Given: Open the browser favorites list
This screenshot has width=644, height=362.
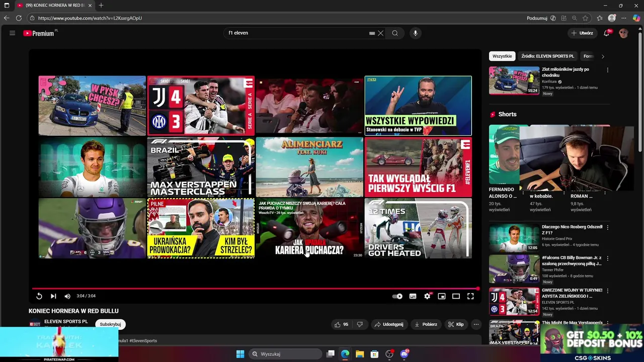Looking at the screenshot, I should tap(600, 18).
